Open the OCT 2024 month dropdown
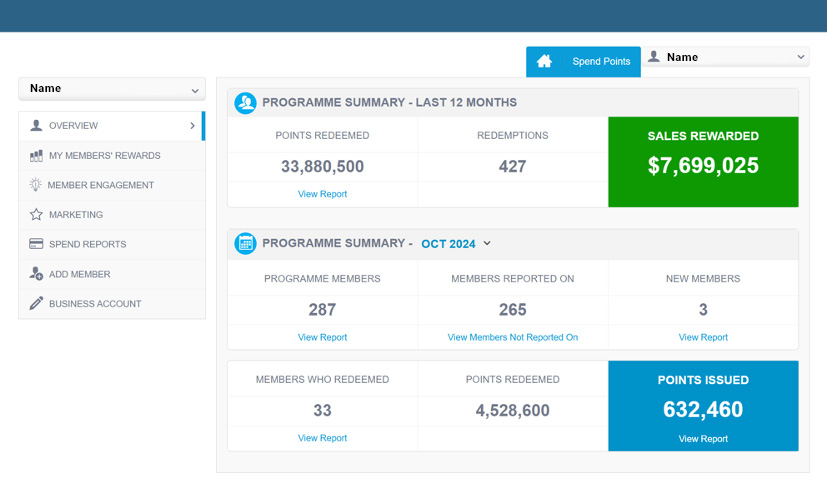Screen dimensions: 827x488 (456, 243)
